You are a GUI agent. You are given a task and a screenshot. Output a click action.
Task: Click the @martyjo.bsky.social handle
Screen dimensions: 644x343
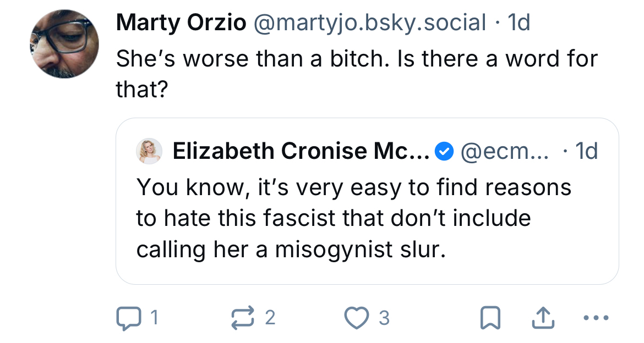[x=369, y=23]
